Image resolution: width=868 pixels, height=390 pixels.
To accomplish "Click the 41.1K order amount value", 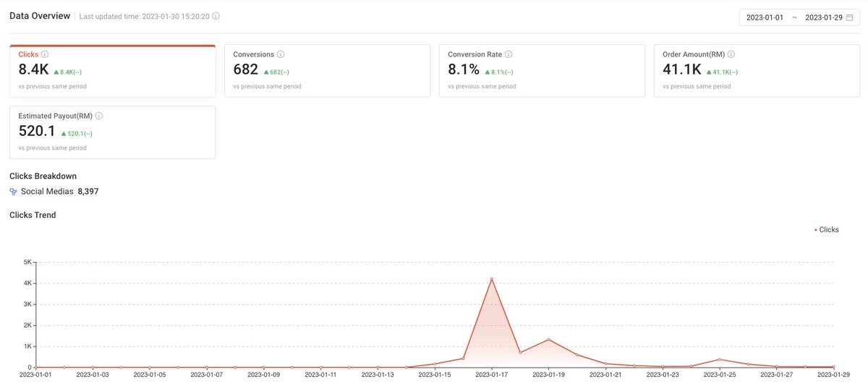I will (682, 69).
